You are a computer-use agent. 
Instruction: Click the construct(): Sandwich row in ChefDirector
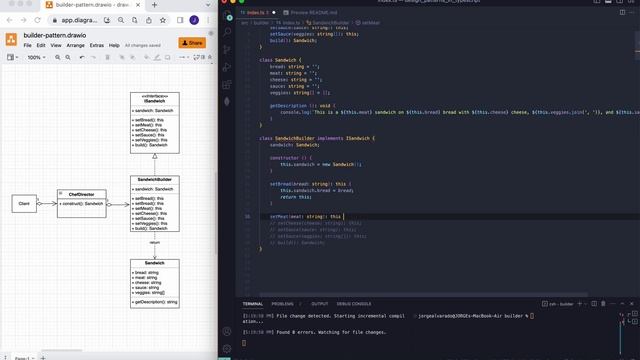82,203
